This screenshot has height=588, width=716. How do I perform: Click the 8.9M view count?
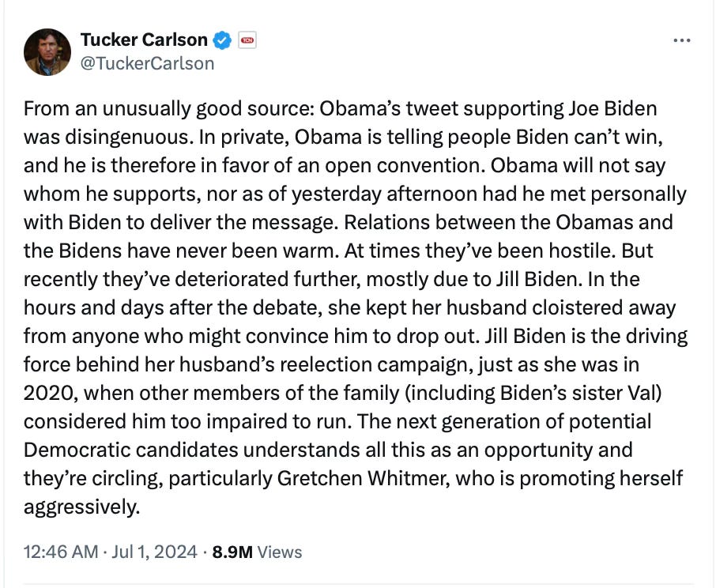click(232, 552)
